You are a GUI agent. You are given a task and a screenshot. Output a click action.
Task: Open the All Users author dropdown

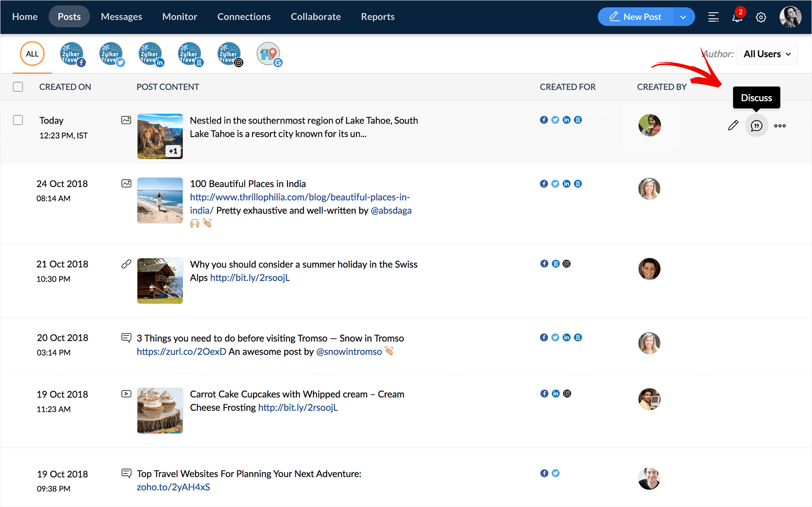point(767,54)
